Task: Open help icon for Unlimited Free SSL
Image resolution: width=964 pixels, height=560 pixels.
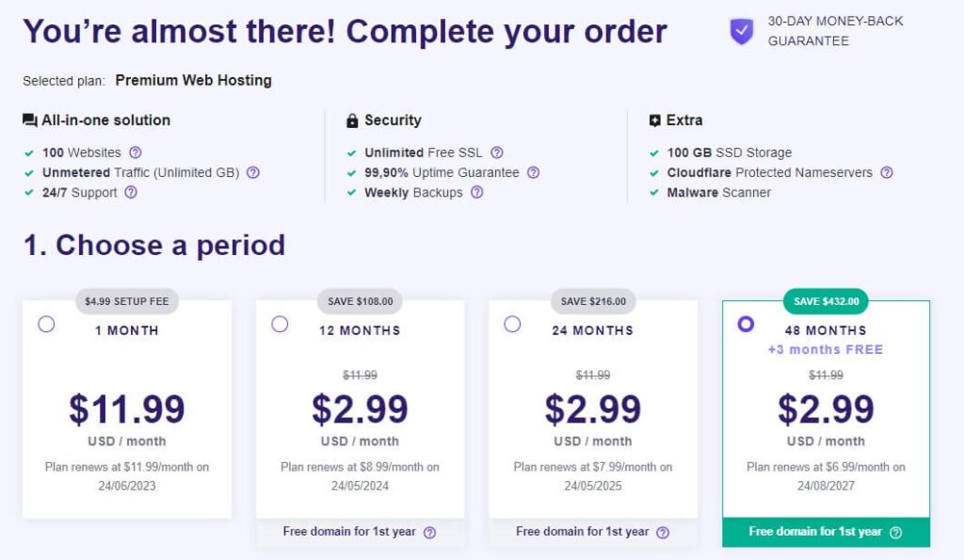Action: click(x=497, y=152)
